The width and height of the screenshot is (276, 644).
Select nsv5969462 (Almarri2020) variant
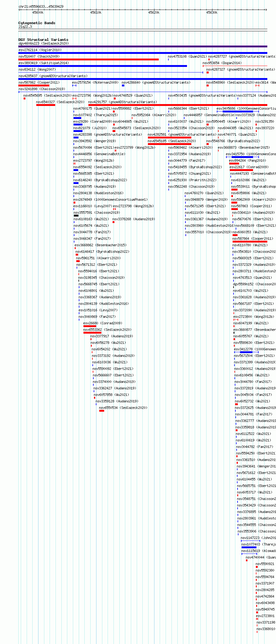click(190, 148)
